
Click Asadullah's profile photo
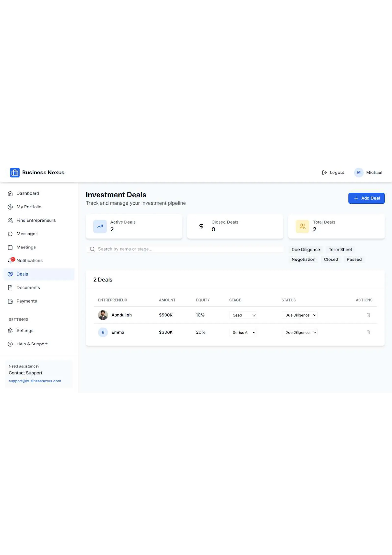pos(103,315)
